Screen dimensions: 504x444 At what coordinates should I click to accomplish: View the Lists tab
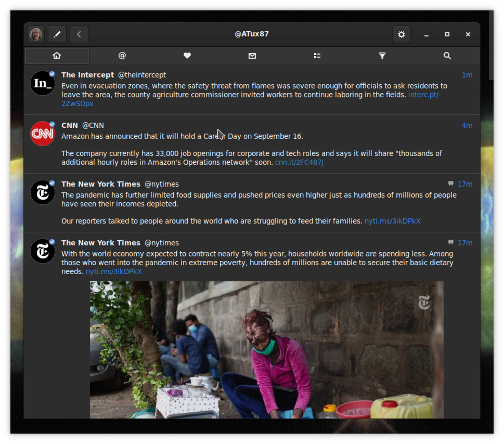[317, 56]
